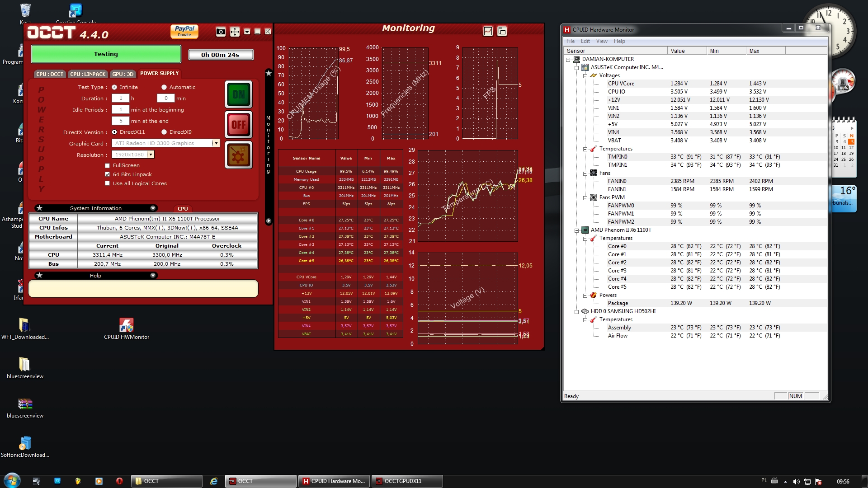
Task: Choose DirectX9 version
Action: click(x=164, y=132)
